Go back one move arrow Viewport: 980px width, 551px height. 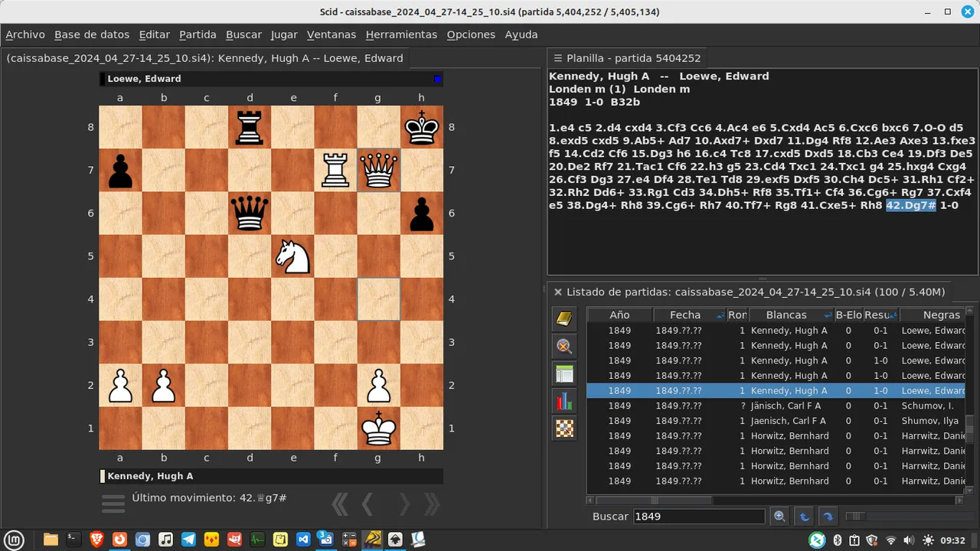367,504
